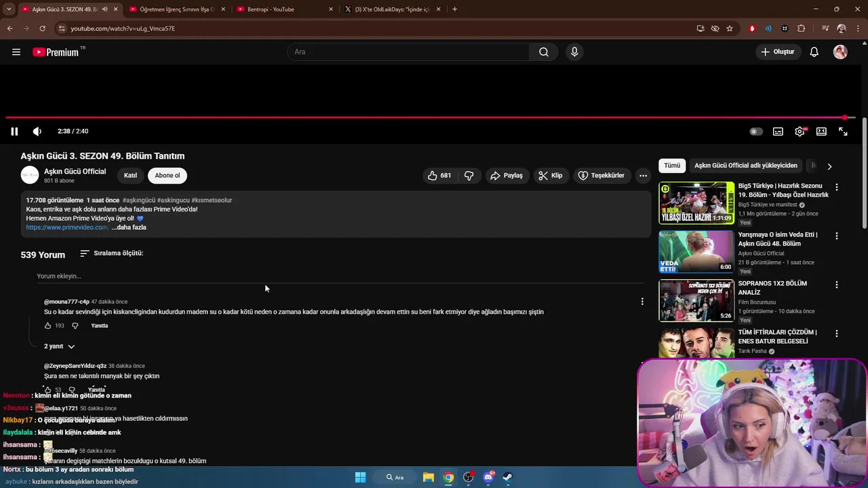Open the red adblock extension icon

pyautogui.click(x=752, y=28)
